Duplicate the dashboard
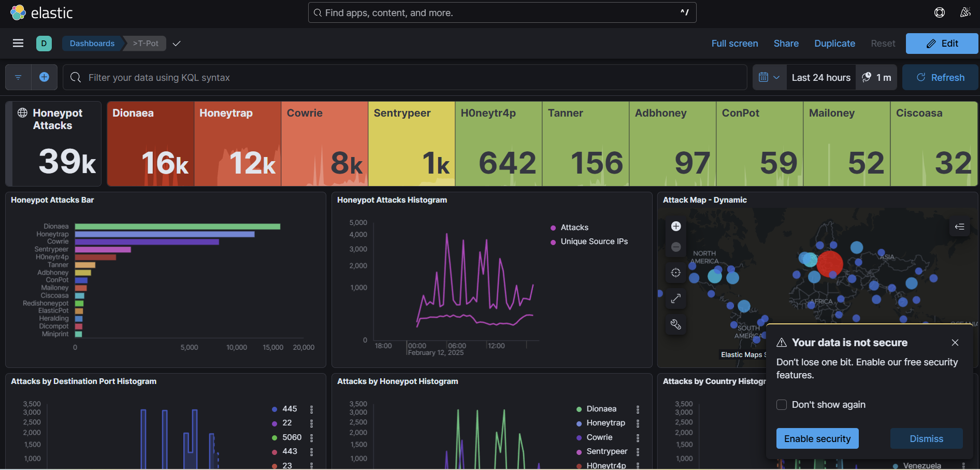Image resolution: width=980 pixels, height=470 pixels. tap(834, 44)
